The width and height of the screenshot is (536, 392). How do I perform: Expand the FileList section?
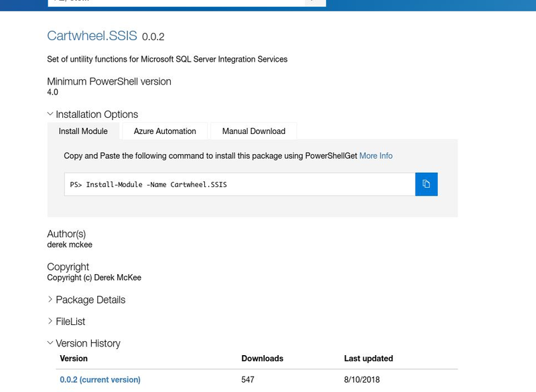(x=66, y=321)
